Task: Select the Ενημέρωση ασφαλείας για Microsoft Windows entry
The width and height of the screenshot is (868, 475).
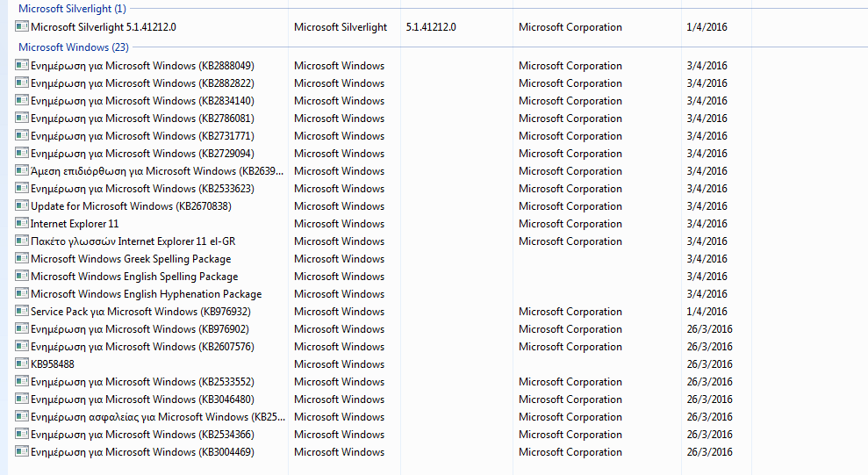Action: click(158, 417)
